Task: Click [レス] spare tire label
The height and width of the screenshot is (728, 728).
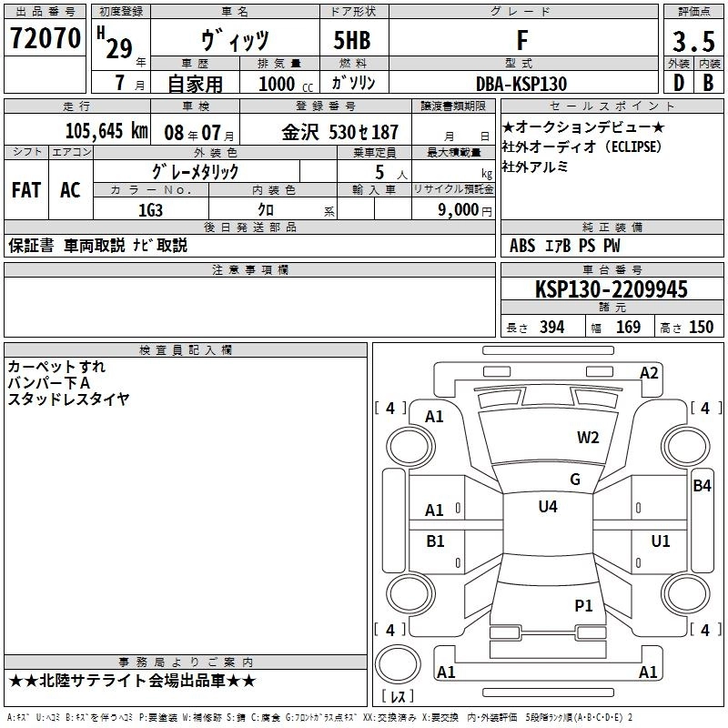Action: [x=398, y=696]
